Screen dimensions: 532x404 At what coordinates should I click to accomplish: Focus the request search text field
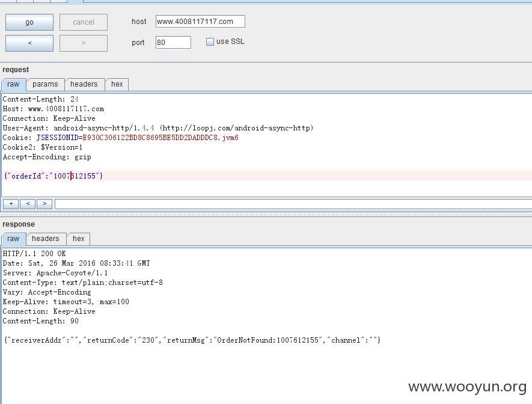293,204
